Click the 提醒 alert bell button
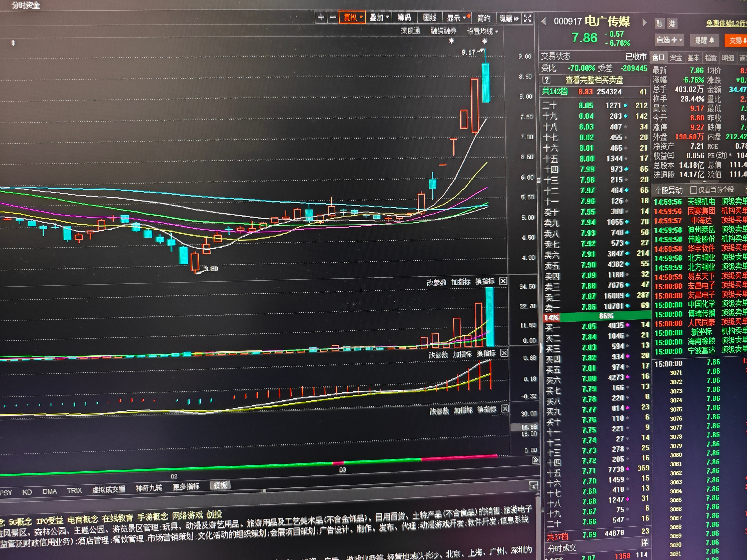747x560 pixels. [x=705, y=40]
